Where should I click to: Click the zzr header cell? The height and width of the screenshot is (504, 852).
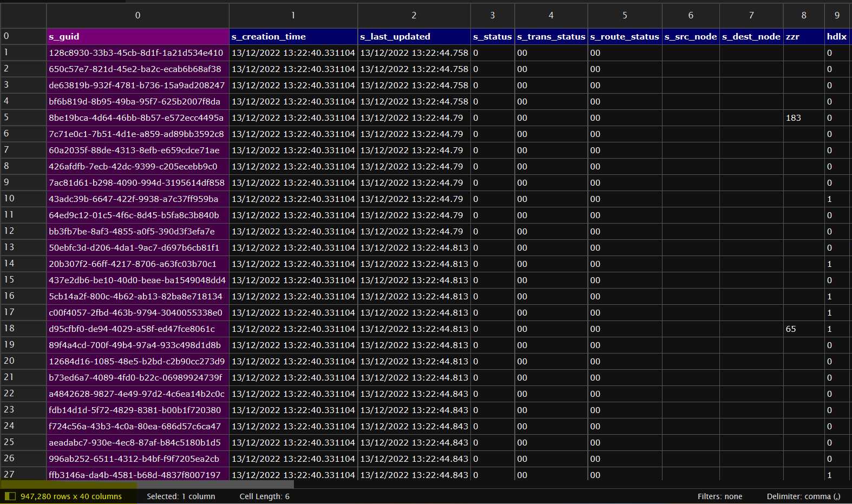click(804, 36)
